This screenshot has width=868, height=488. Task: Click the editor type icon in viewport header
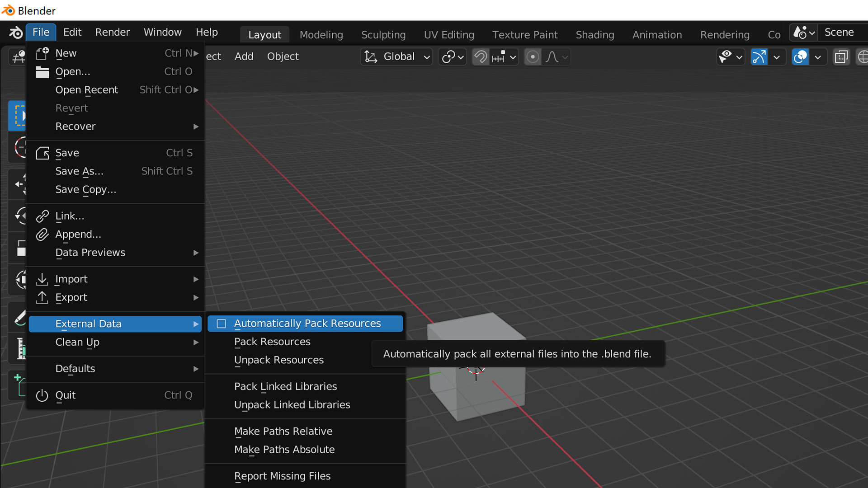coord(19,57)
